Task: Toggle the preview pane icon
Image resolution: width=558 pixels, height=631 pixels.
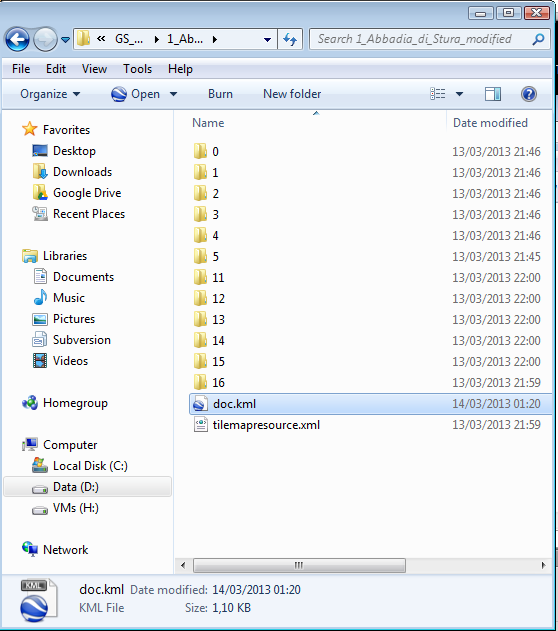Action: pyautogui.click(x=493, y=94)
